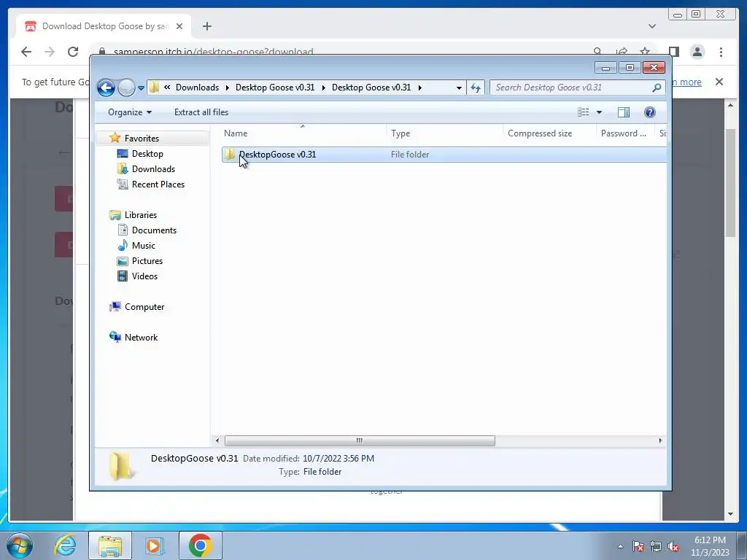
Task: Select Downloads in the address breadcrumb
Action: (197, 87)
